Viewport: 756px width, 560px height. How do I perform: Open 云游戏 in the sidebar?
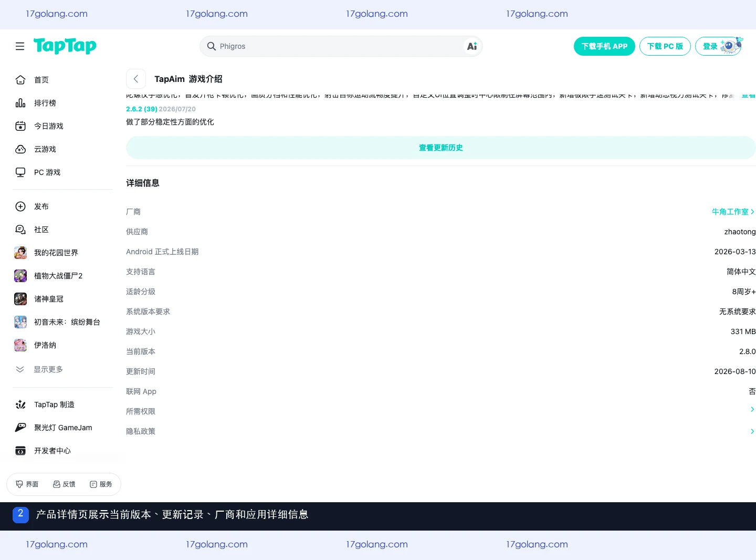tap(45, 149)
